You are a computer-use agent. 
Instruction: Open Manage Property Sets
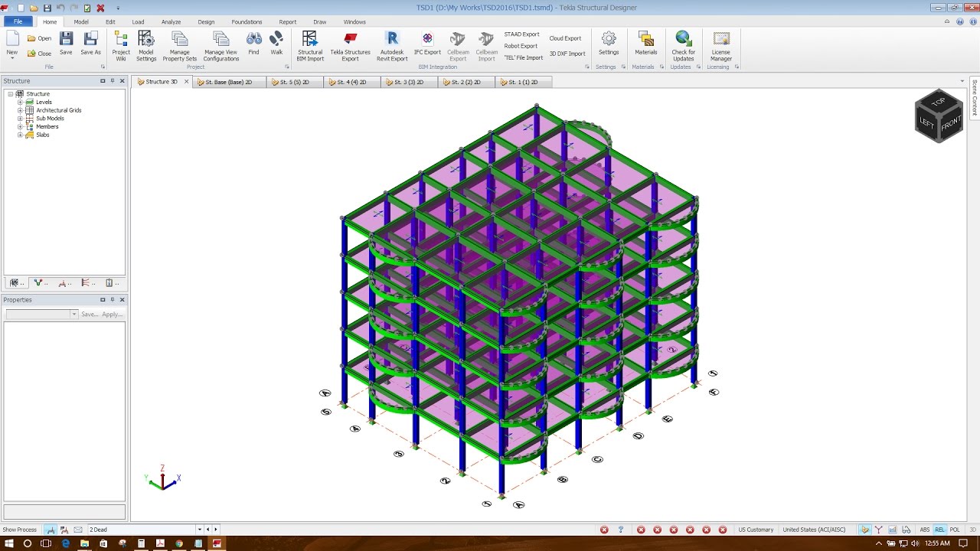tap(179, 44)
